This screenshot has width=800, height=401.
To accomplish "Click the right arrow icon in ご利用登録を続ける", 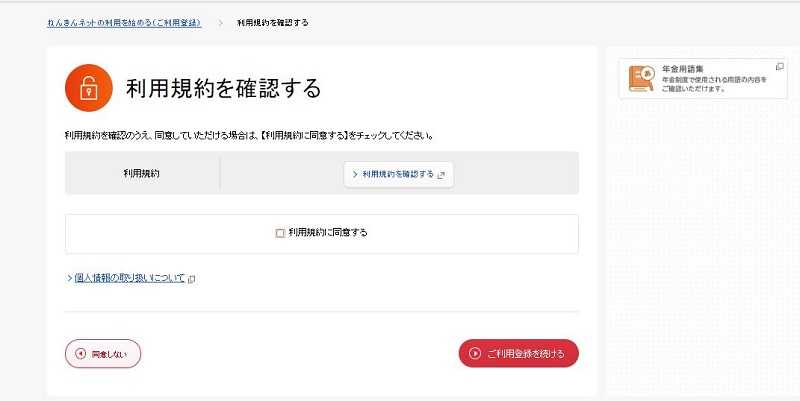I will click(x=475, y=353).
